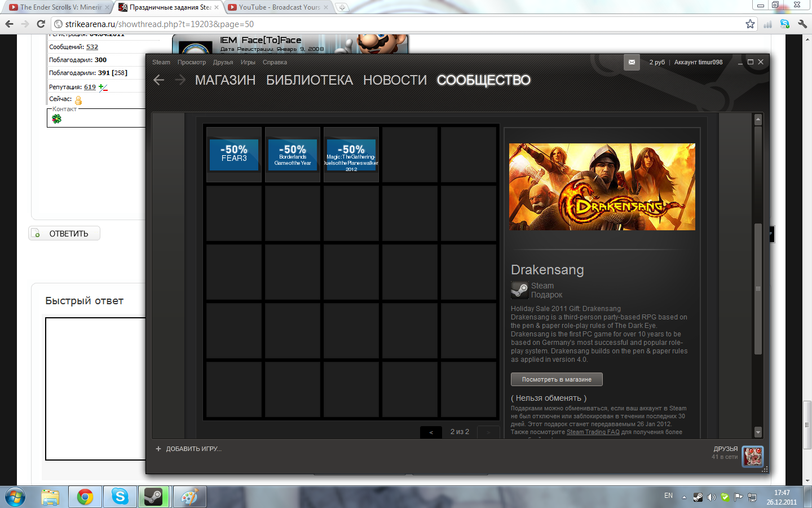The image size is (812, 508).
Task: Open Skype from taskbar
Action: coord(120,497)
